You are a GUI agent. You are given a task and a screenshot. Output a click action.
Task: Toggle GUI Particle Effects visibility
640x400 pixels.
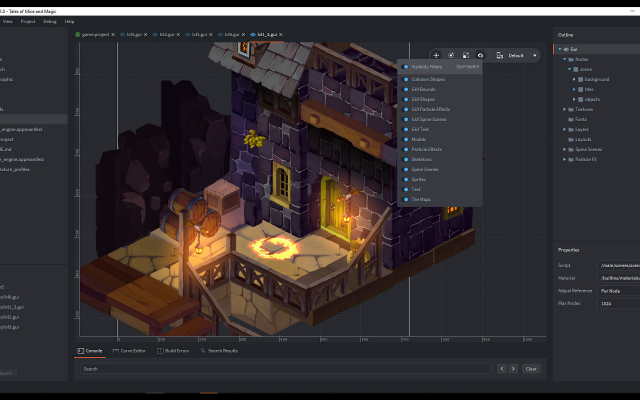point(405,109)
